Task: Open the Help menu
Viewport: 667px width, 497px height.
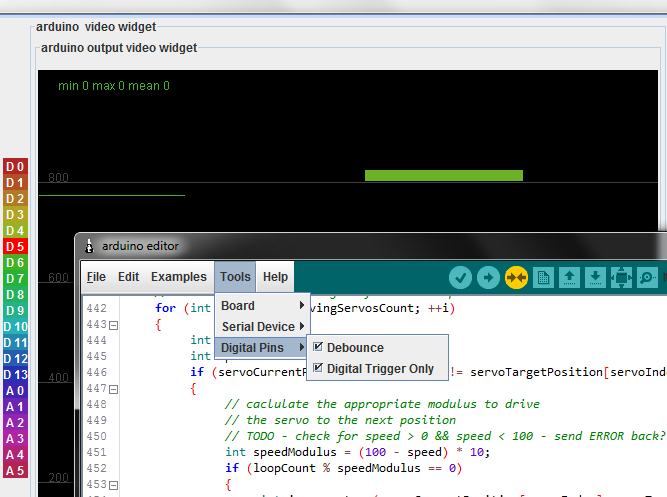Action: [x=275, y=277]
